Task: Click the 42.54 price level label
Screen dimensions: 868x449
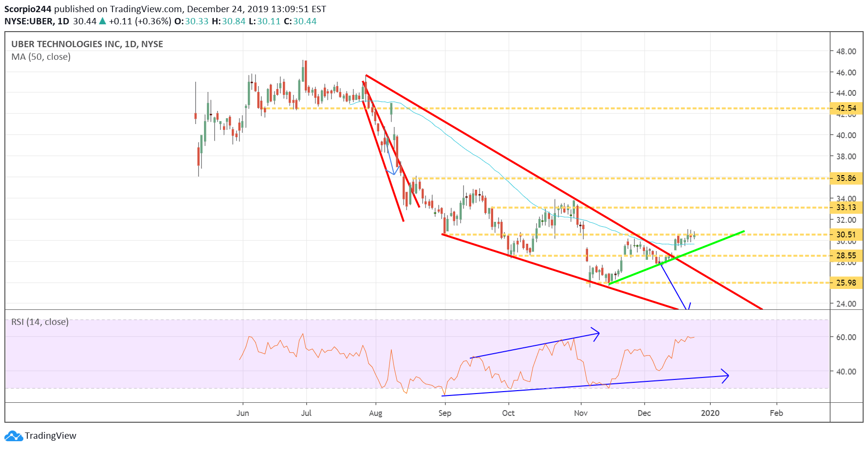Action: (x=846, y=108)
